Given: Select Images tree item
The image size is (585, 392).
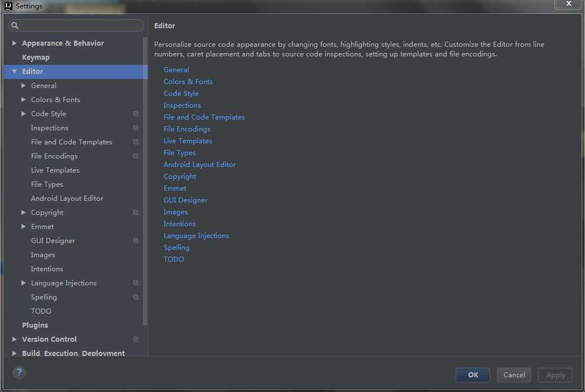Looking at the screenshot, I should tap(43, 255).
